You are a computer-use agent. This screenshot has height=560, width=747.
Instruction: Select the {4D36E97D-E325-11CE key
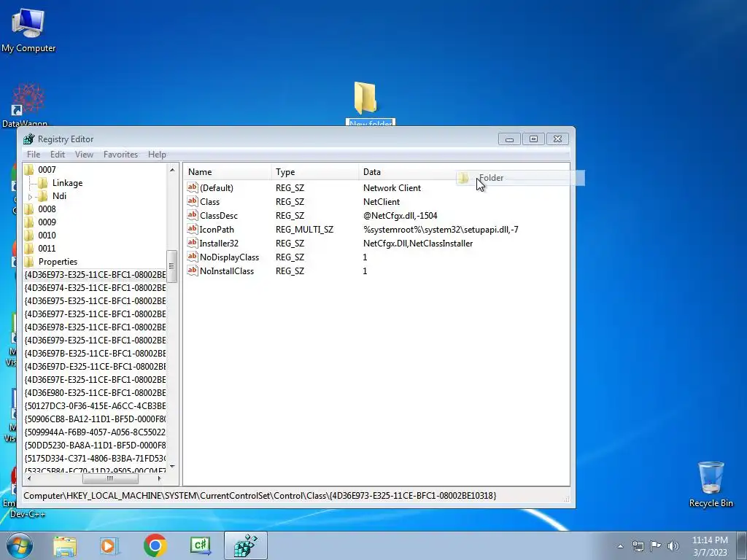[95, 366]
